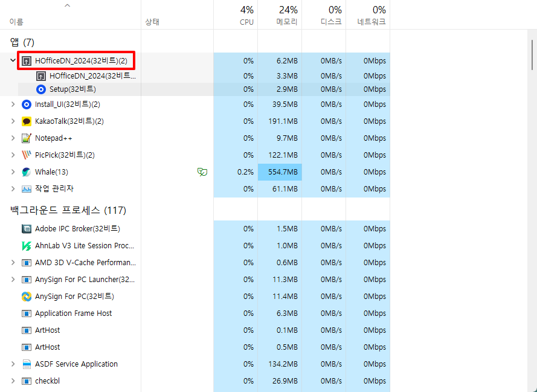Screen dimensions: 537x392
Task: Click the AMD 3D V-Cache process icon
Action: 27,263
